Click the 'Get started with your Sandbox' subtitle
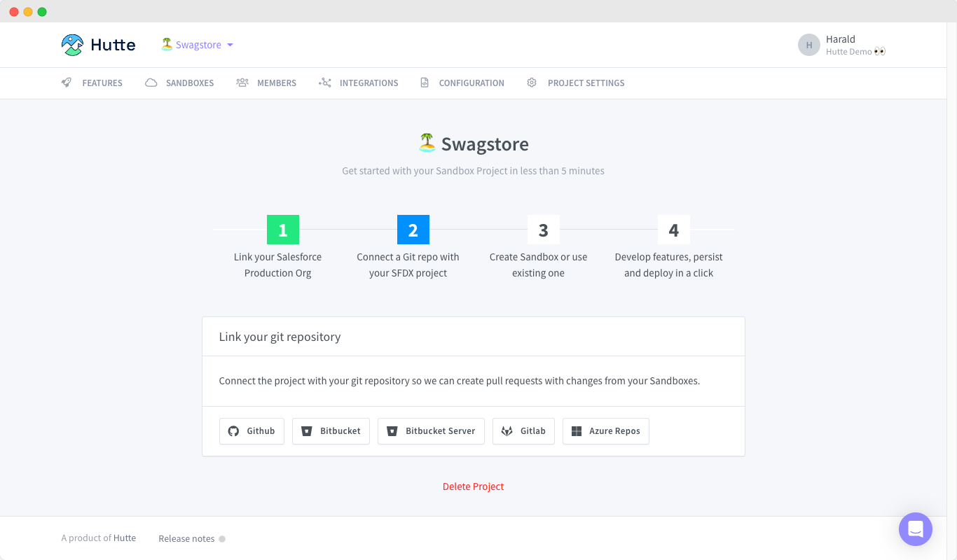 point(473,171)
